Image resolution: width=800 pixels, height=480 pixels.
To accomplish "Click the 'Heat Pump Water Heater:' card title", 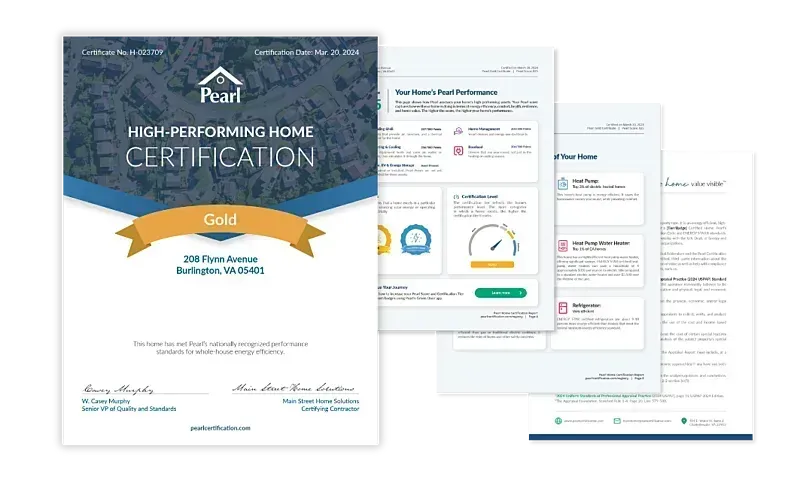I will [601, 243].
